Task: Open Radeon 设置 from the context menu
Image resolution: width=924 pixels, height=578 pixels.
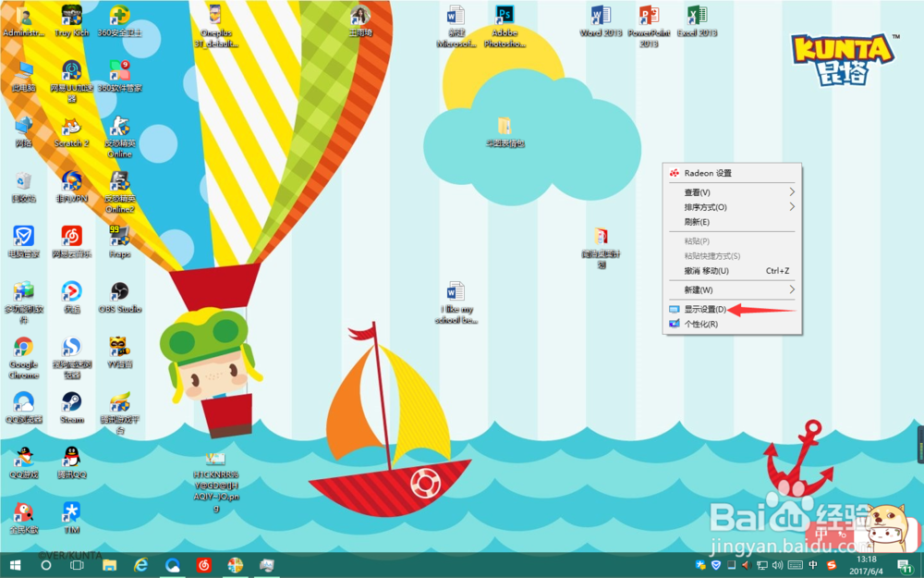Action: click(732, 173)
